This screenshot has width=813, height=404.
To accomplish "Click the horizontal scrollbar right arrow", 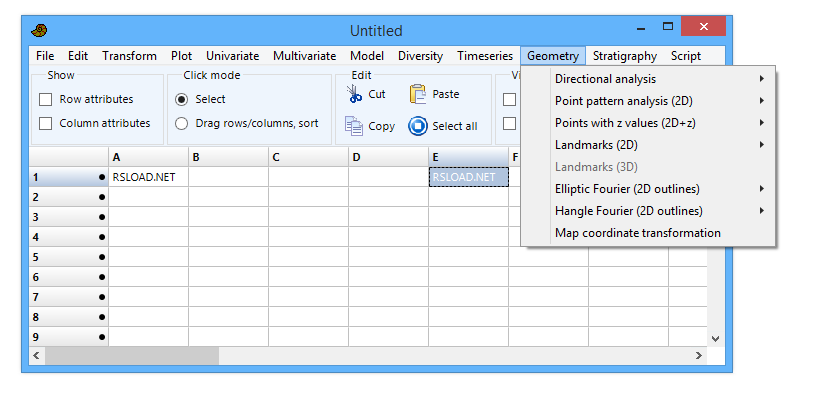I will click(699, 355).
